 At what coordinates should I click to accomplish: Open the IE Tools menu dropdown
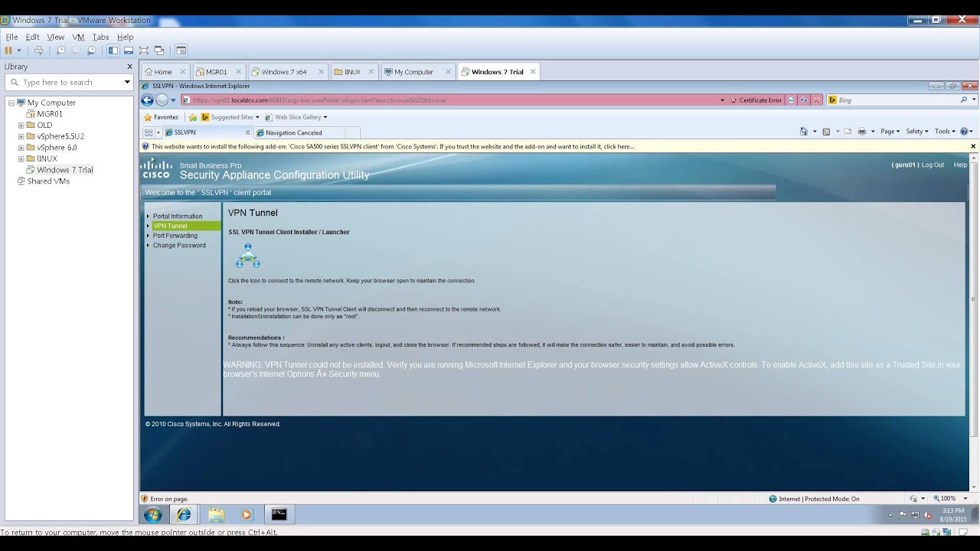pyautogui.click(x=945, y=132)
